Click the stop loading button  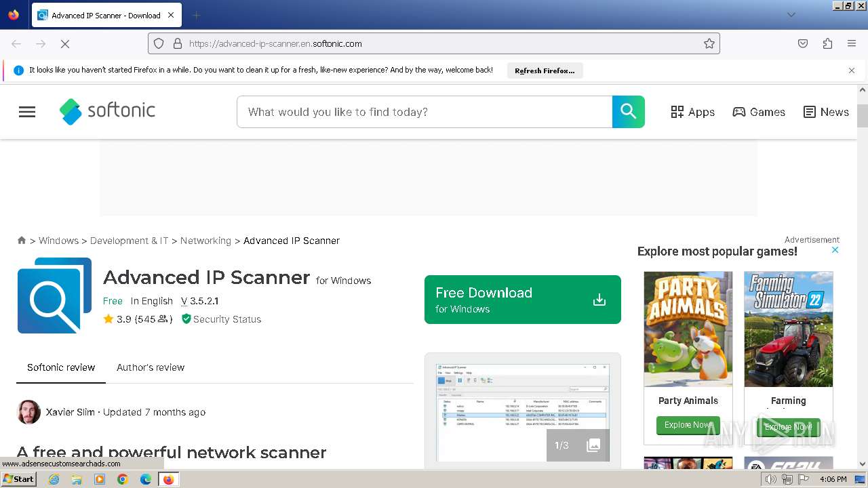(x=65, y=43)
